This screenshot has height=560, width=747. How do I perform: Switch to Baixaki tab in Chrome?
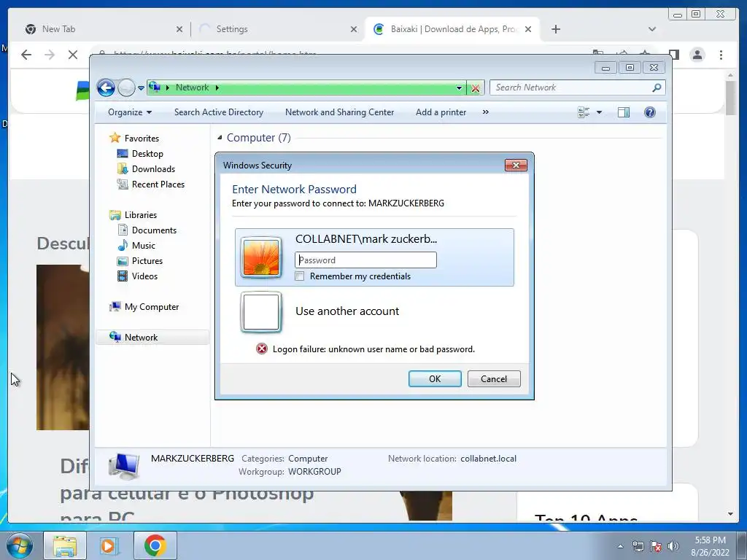(452, 29)
